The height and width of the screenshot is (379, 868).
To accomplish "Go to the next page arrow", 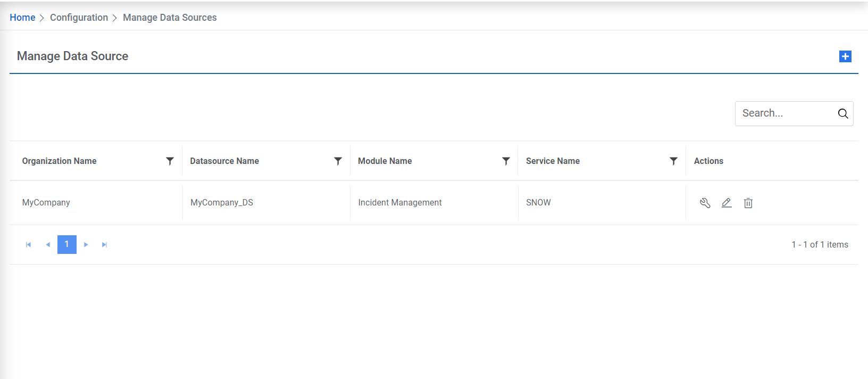I will click(x=86, y=245).
